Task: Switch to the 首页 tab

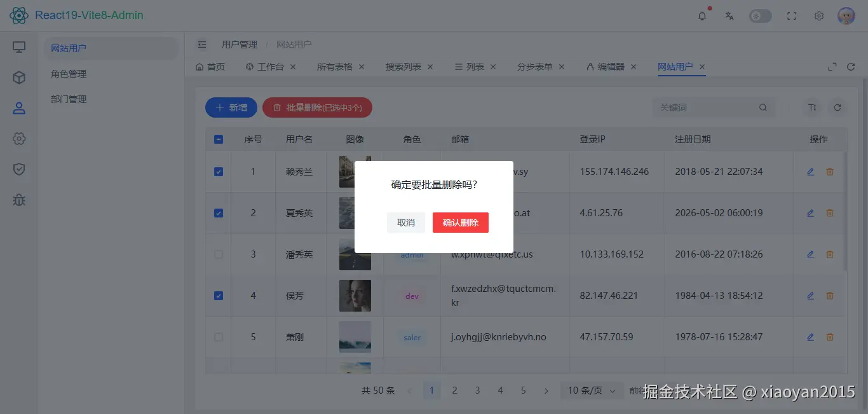Action: 210,67
